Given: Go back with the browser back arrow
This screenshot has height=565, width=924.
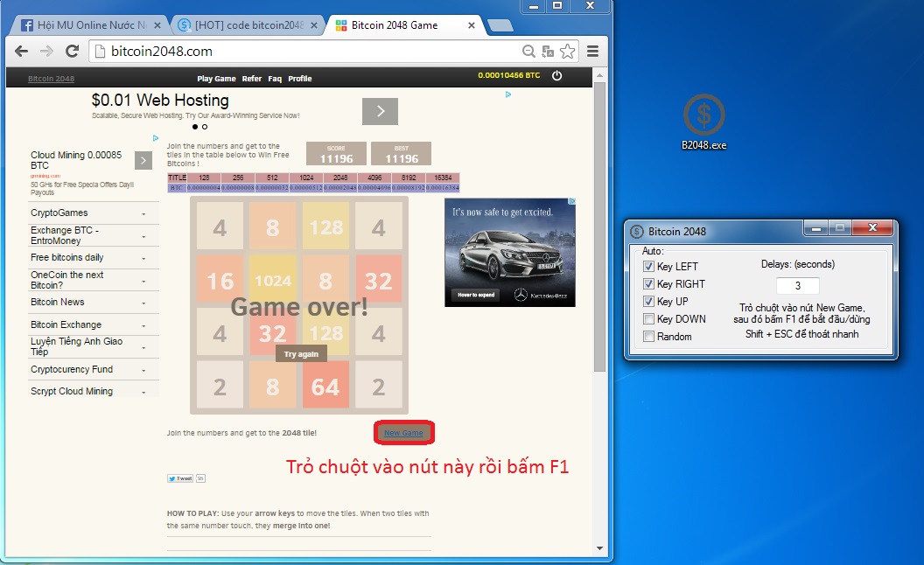Looking at the screenshot, I should click(21, 52).
